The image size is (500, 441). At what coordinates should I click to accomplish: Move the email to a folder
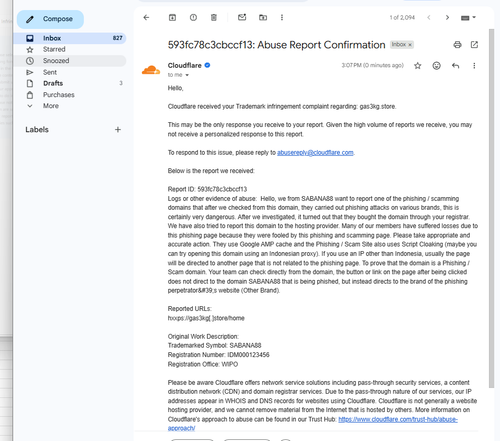pyautogui.click(x=263, y=17)
